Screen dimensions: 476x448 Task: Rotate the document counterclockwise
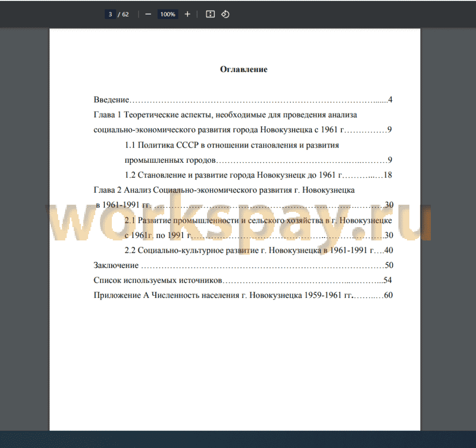tap(225, 14)
